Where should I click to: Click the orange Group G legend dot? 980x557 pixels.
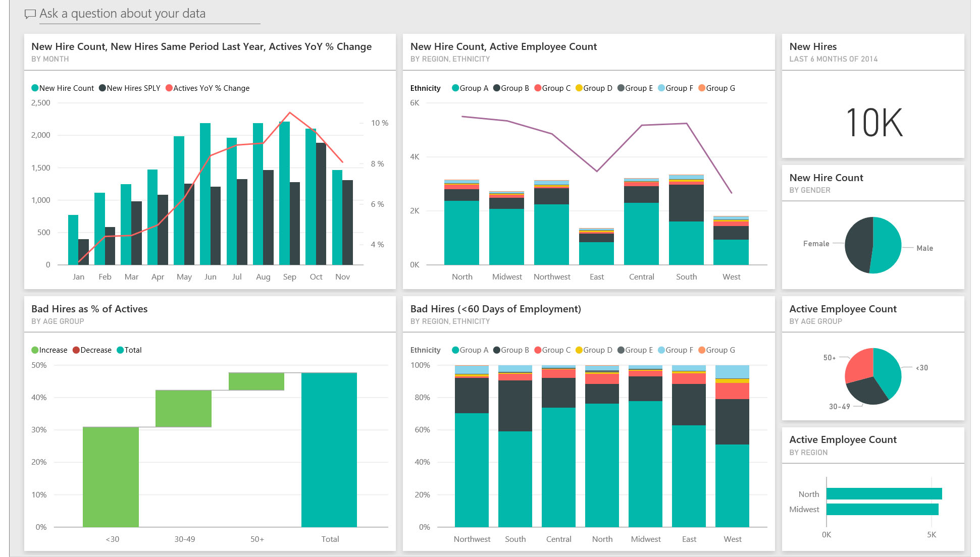click(701, 88)
